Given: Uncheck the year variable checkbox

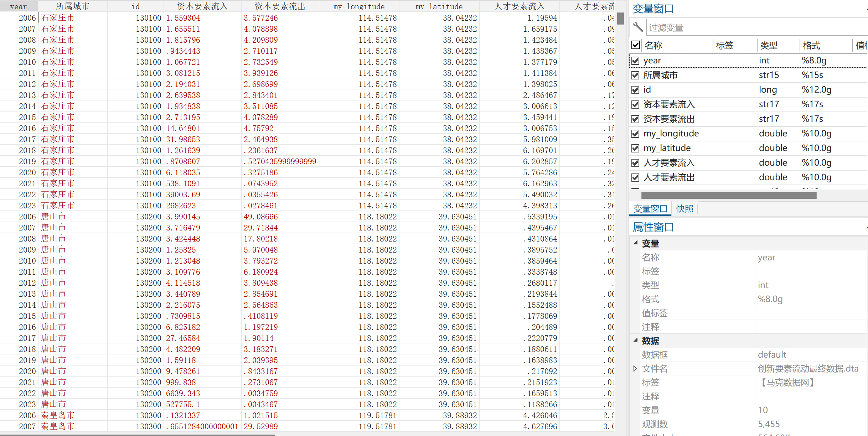Looking at the screenshot, I should tap(635, 61).
